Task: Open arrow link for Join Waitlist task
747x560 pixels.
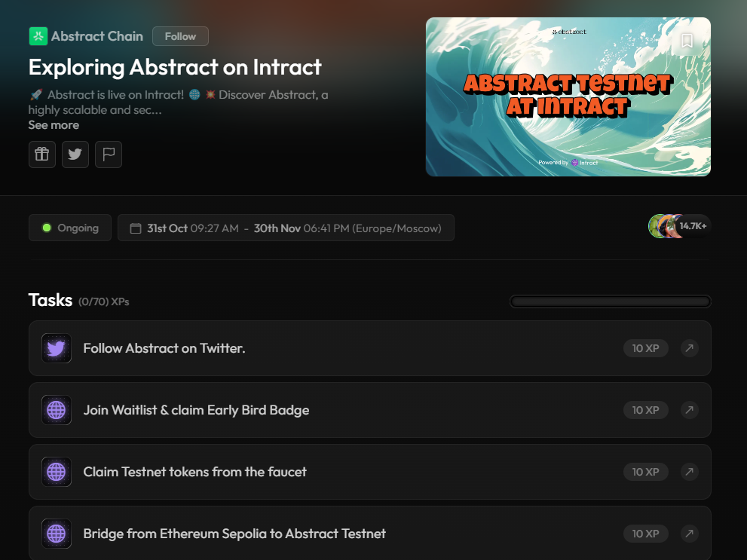Action: (689, 410)
